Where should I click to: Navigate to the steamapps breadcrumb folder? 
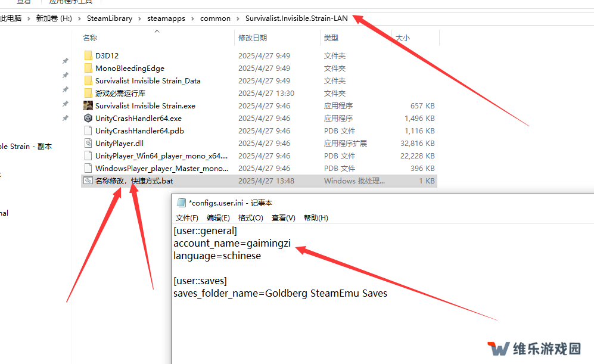[x=166, y=18]
